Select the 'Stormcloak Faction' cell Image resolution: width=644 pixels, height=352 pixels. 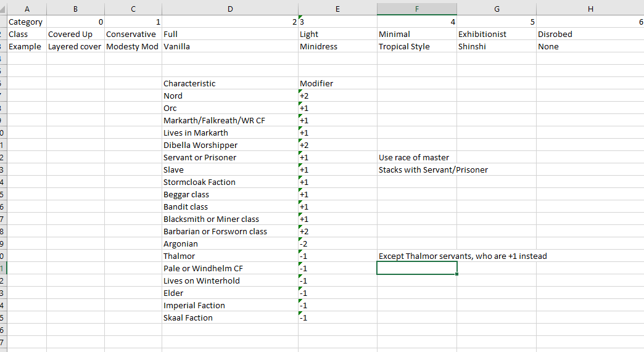coord(230,182)
